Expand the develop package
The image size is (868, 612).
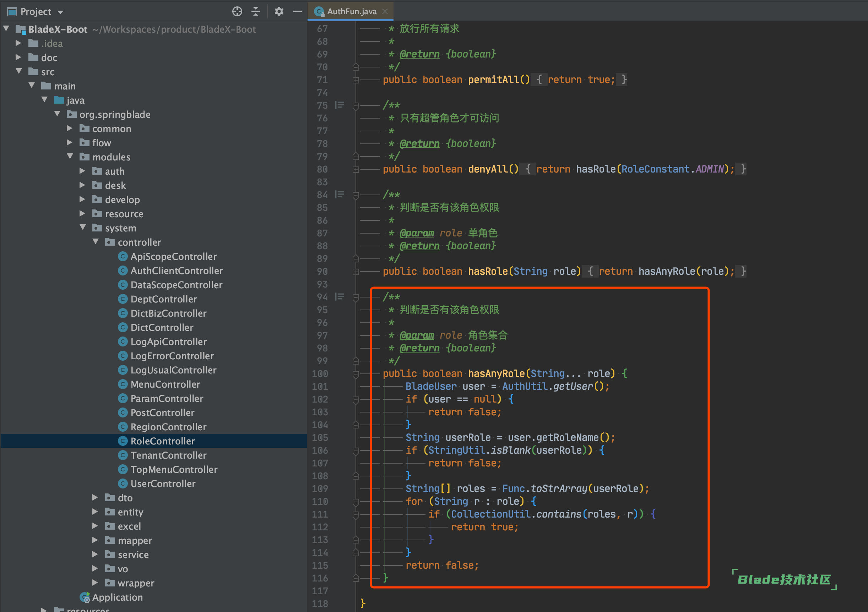click(82, 199)
